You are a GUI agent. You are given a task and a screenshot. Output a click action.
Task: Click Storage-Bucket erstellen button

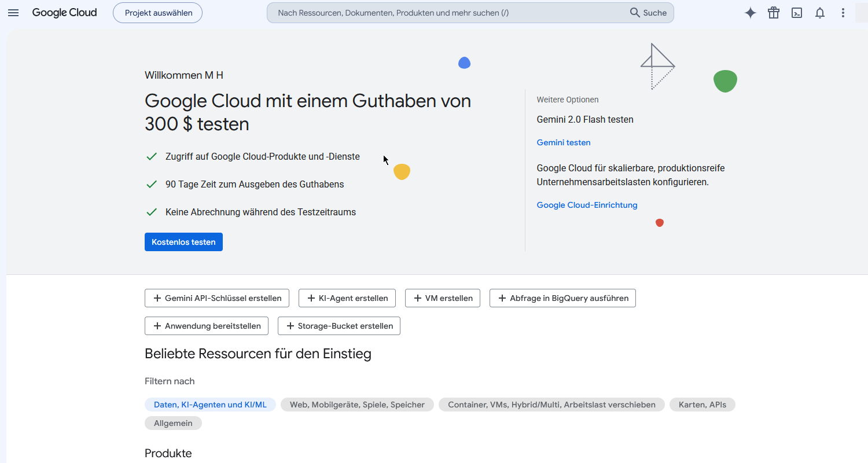click(339, 326)
